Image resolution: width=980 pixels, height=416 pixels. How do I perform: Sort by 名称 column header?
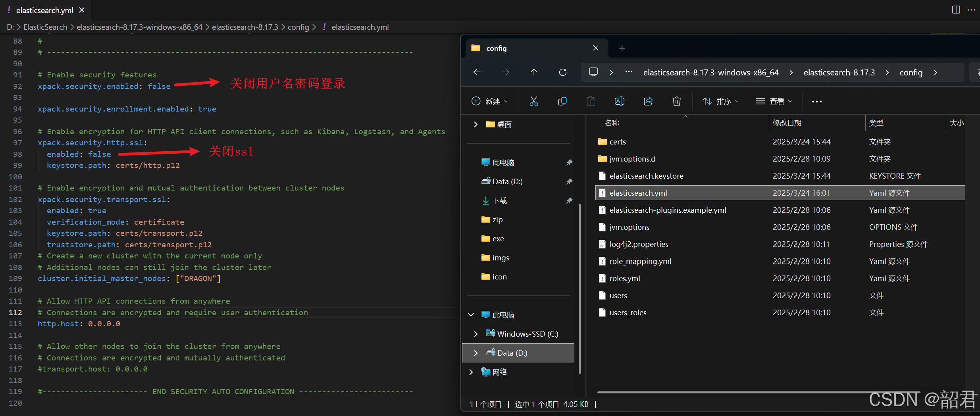pos(612,123)
